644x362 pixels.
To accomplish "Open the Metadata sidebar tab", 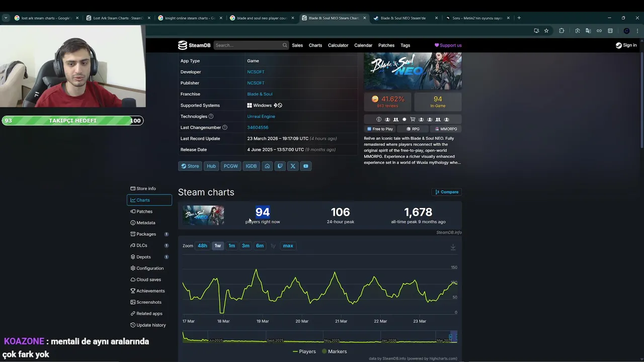I will pyautogui.click(x=149, y=223).
